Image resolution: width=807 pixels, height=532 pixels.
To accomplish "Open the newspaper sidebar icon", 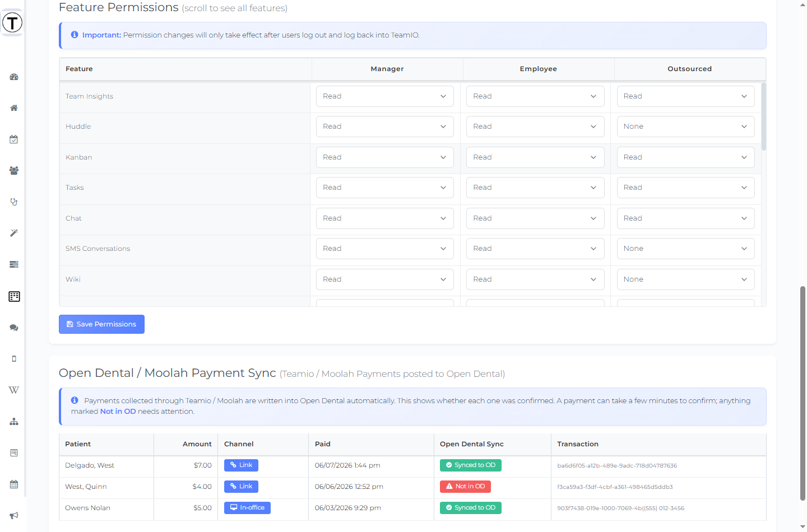I will (x=14, y=453).
